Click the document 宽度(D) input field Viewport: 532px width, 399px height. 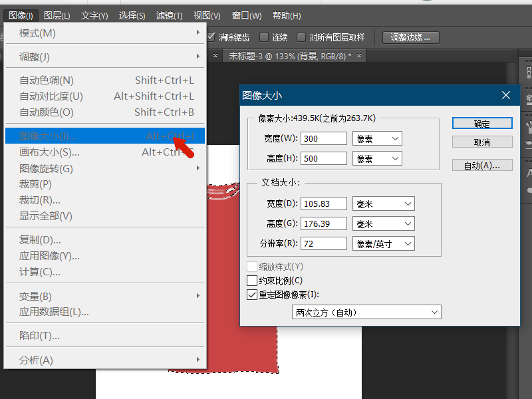coord(324,203)
